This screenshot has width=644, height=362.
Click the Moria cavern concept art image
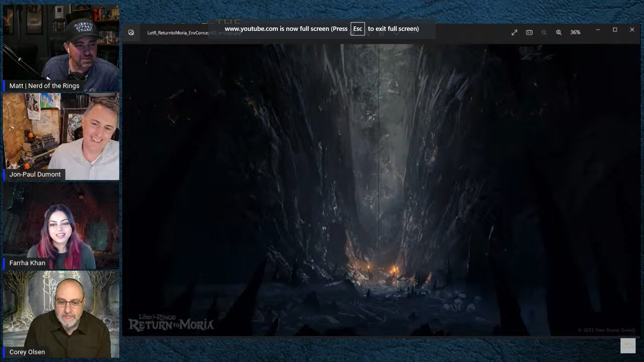point(381,190)
